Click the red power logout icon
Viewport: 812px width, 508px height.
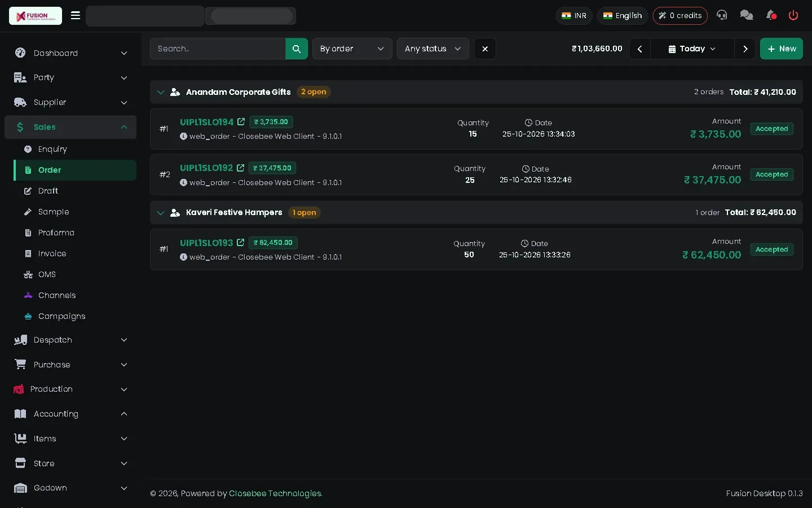coord(793,15)
